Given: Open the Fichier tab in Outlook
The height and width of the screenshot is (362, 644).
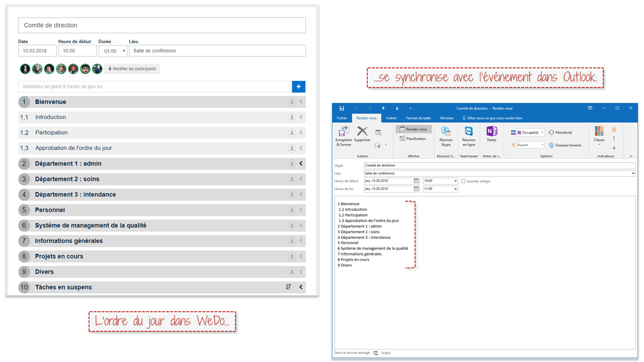Looking at the screenshot, I should click(x=342, y=118).
